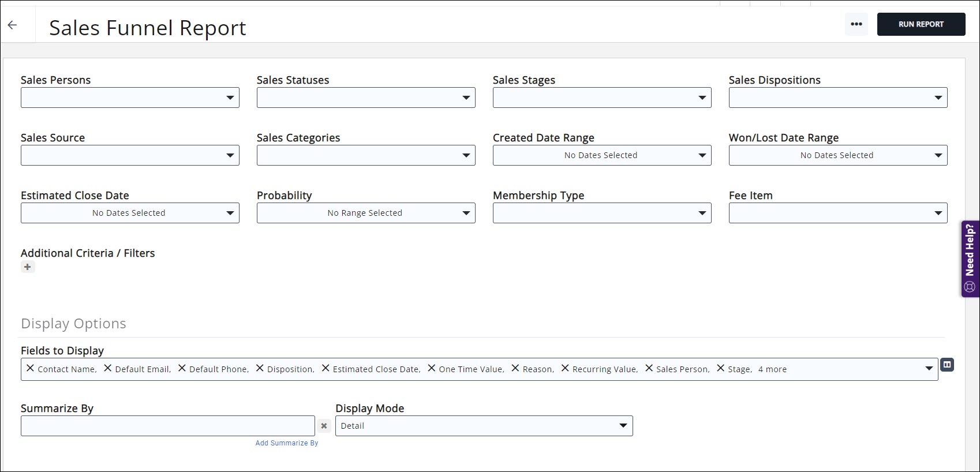Open the three-dot more options menu
This screenshot has height=472, width=980.
(856, 24)
